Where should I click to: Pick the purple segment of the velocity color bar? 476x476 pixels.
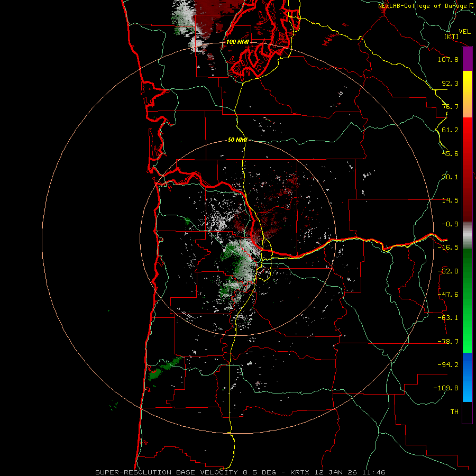[x=467, y=59]
